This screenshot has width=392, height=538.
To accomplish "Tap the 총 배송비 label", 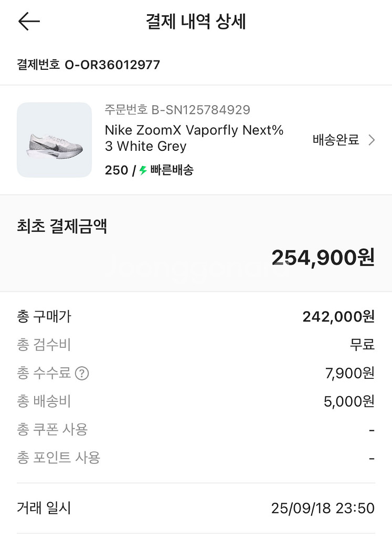I will [44, 401].
